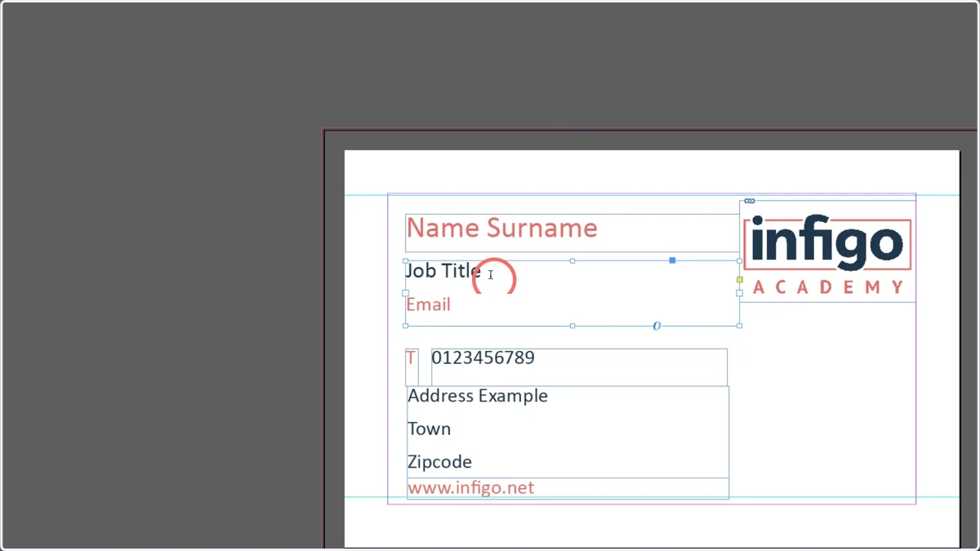This screenshot has height=551, width=980.
Task: Click the bottom-center handle of the selected frame
Action: tap(572, 326)
